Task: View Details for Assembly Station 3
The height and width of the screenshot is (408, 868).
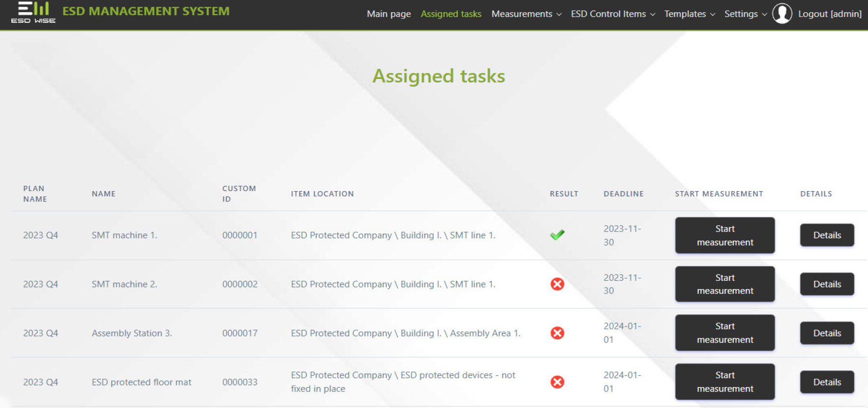Action: click(x=827, y=333)
